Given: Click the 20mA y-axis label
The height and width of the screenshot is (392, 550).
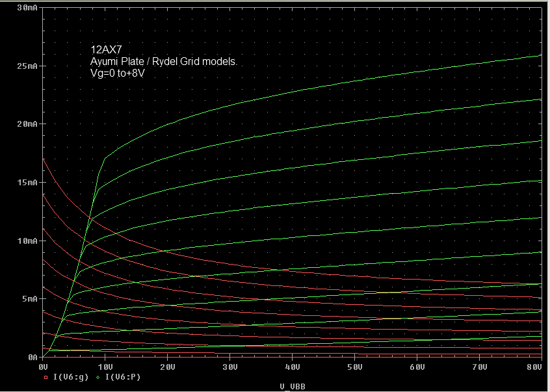Looking at the screenshot, I should (x=27, y=124).
